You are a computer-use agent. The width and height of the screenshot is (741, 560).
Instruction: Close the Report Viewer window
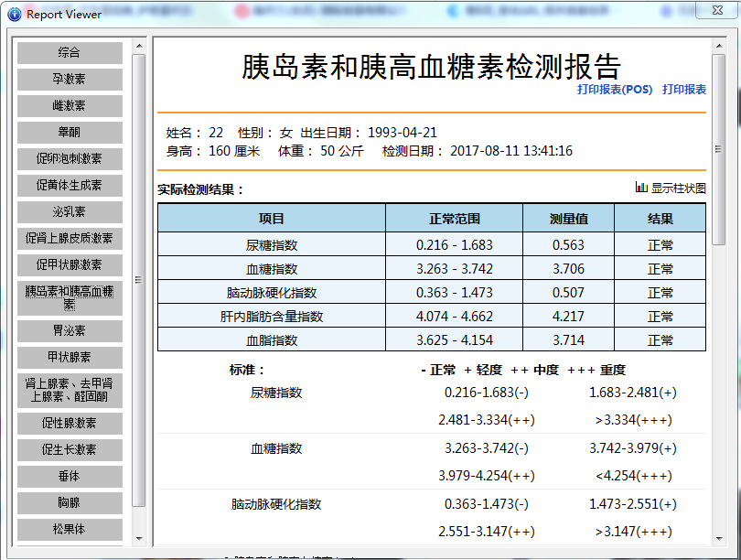717,10
